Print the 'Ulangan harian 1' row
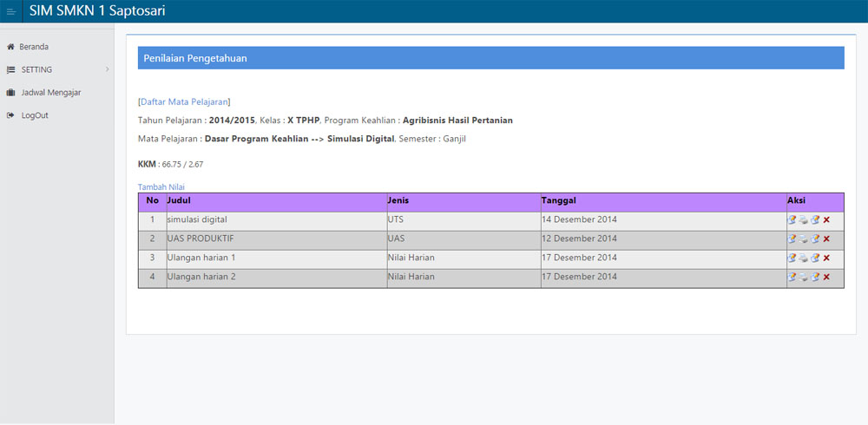Image resolution: width=868 pixels, height=425 pixels. (x=804, y=258)
